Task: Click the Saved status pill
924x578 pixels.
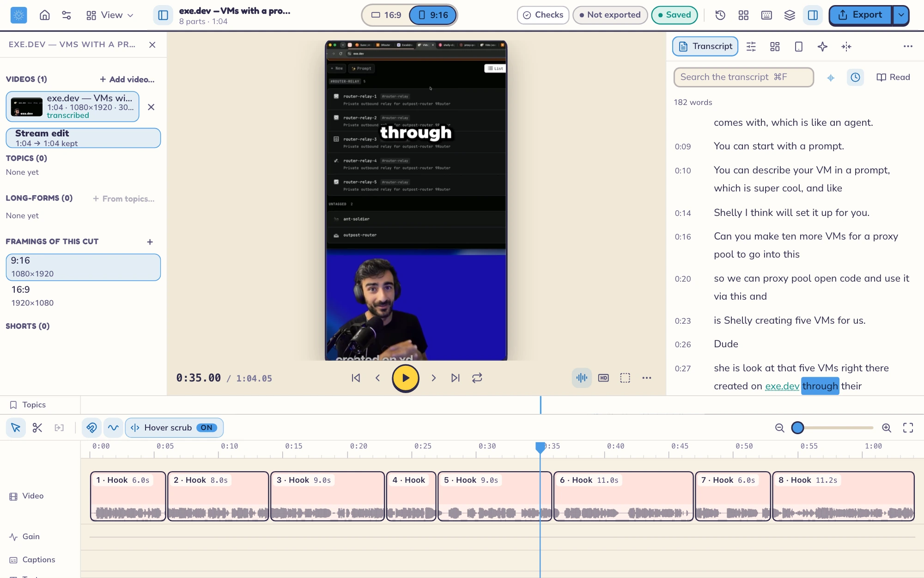Action: [x=675, y=15]
